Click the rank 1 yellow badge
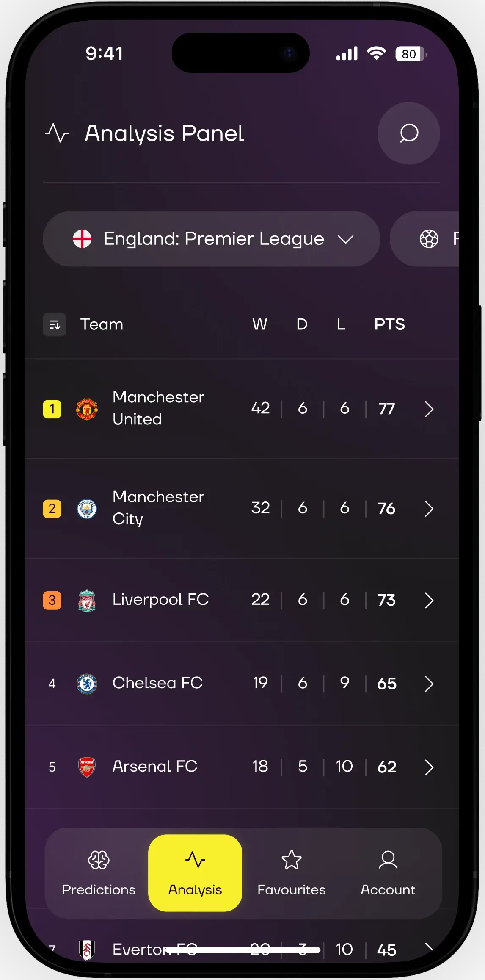Viewport: 485px width, 980px height. coord(52,409)
